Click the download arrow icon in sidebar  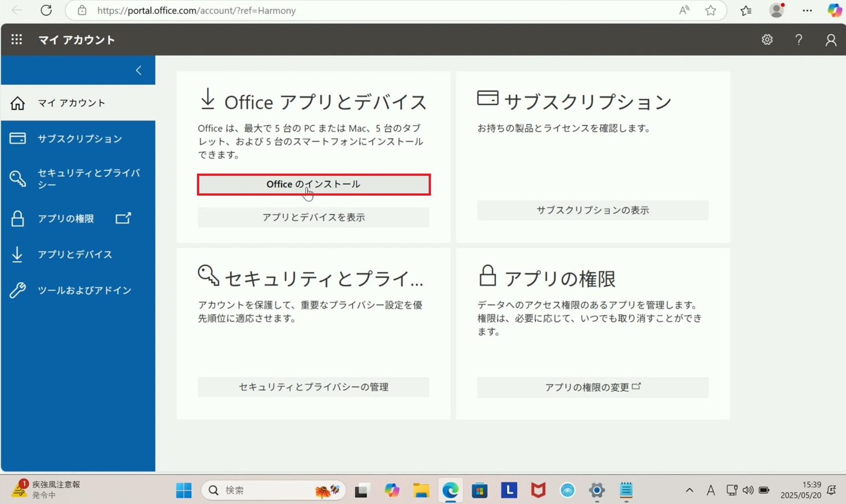pos(17,254)
